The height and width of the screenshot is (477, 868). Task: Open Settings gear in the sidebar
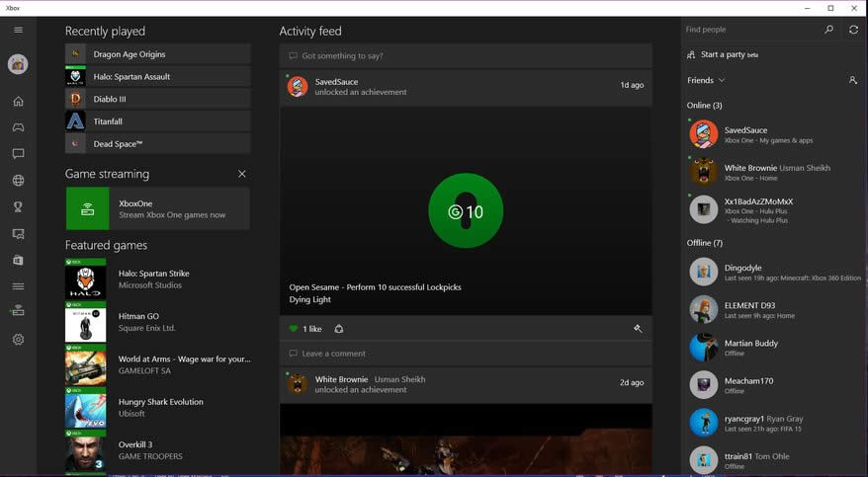18,340
